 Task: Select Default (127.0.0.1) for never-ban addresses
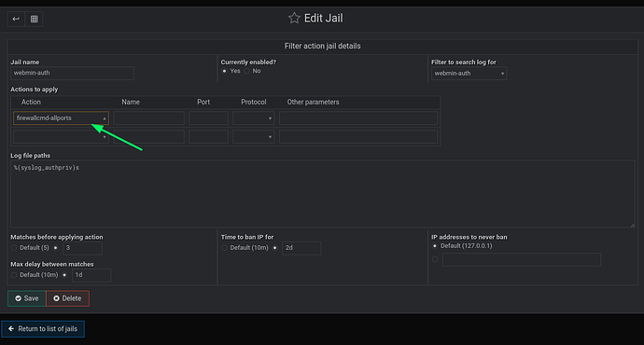(435, 246)
